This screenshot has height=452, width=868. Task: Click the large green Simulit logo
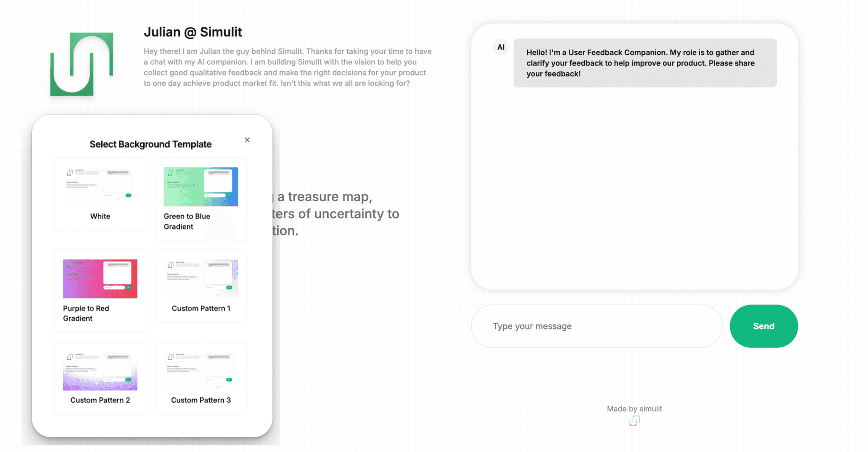[x=81, y=64]
